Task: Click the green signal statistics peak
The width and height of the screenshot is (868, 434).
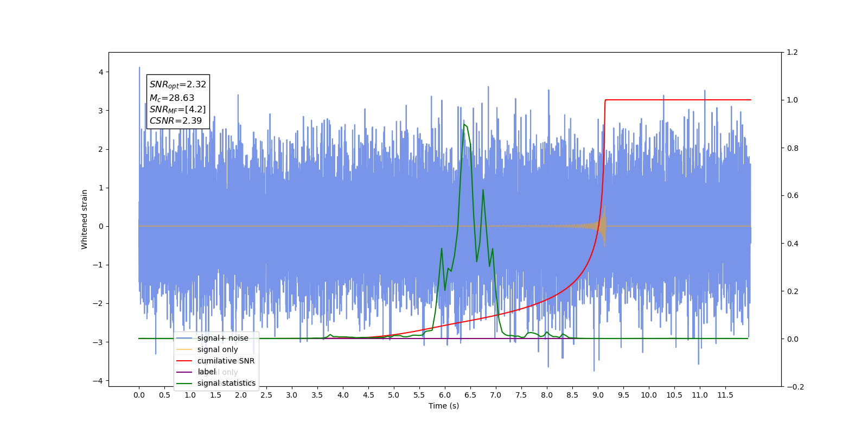Action: 464,125
